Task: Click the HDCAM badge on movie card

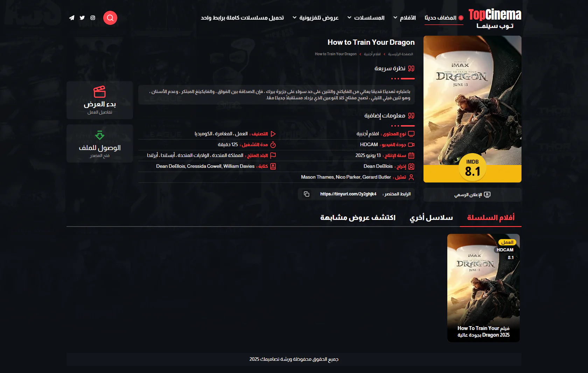Action: click(x=505, y=250)
